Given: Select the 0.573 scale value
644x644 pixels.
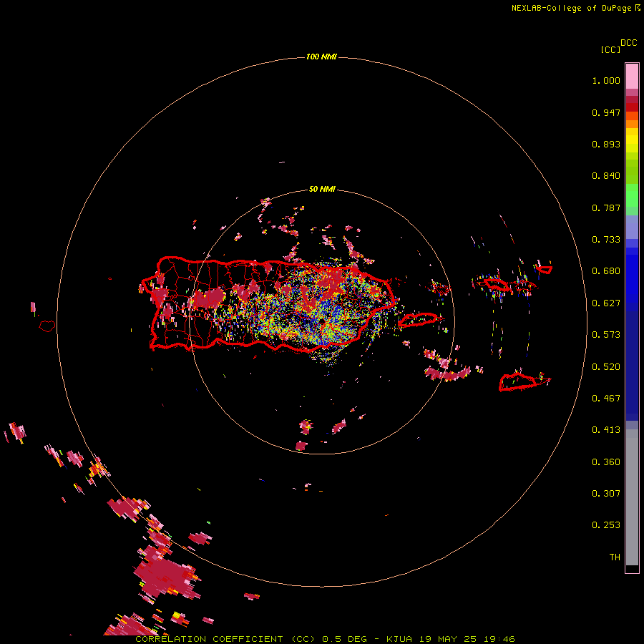Looking at the screenshot, I should [x=606, y=335].
